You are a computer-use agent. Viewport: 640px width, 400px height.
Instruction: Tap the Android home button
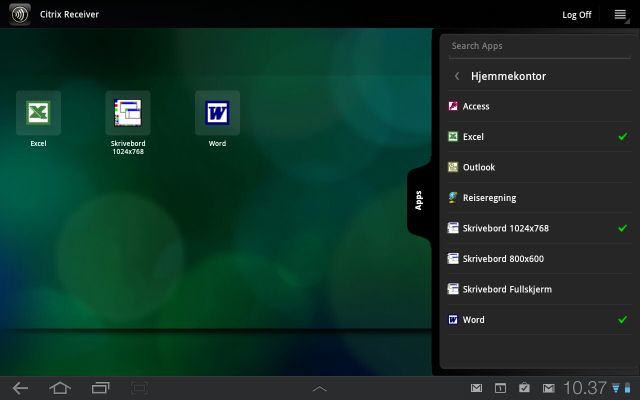coord(60,387)
